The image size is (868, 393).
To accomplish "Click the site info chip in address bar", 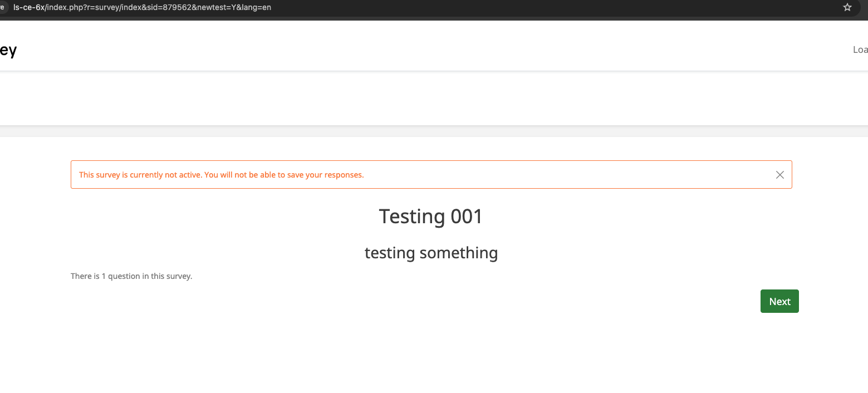I will (2, 8).
